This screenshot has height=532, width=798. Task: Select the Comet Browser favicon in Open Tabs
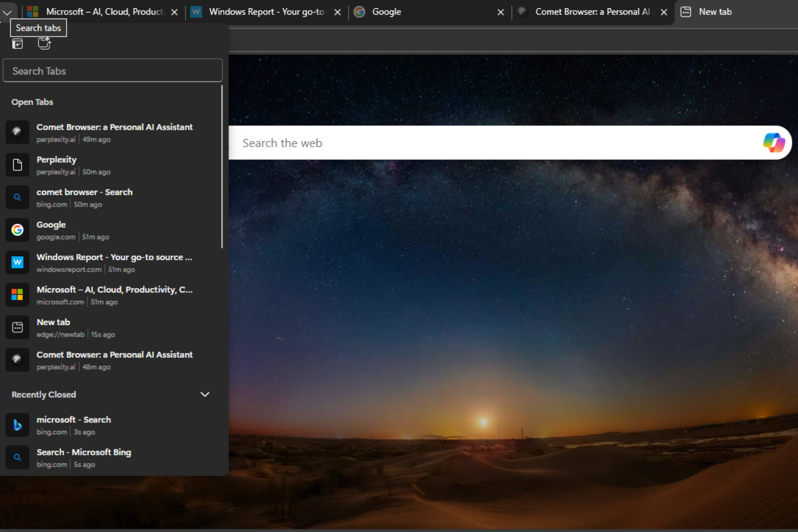point(17,132)
